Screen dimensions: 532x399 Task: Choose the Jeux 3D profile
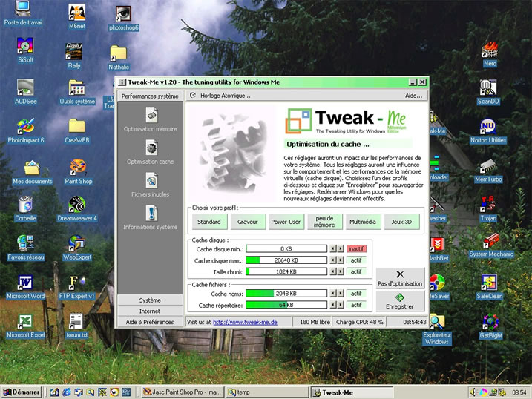pyautogui.click(x=401, y=222)
